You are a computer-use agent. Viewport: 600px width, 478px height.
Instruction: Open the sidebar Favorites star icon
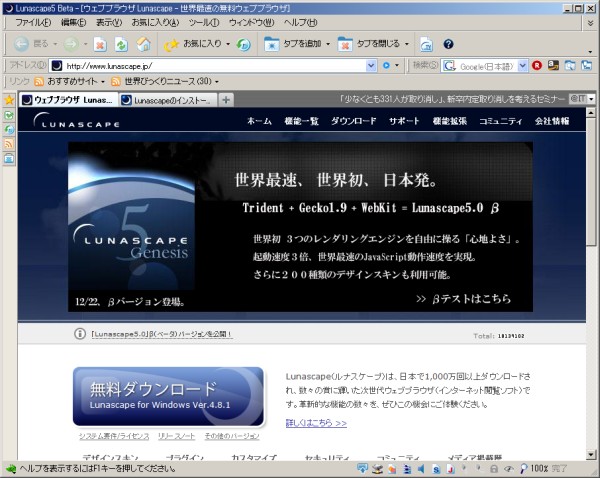click(9, 100)
